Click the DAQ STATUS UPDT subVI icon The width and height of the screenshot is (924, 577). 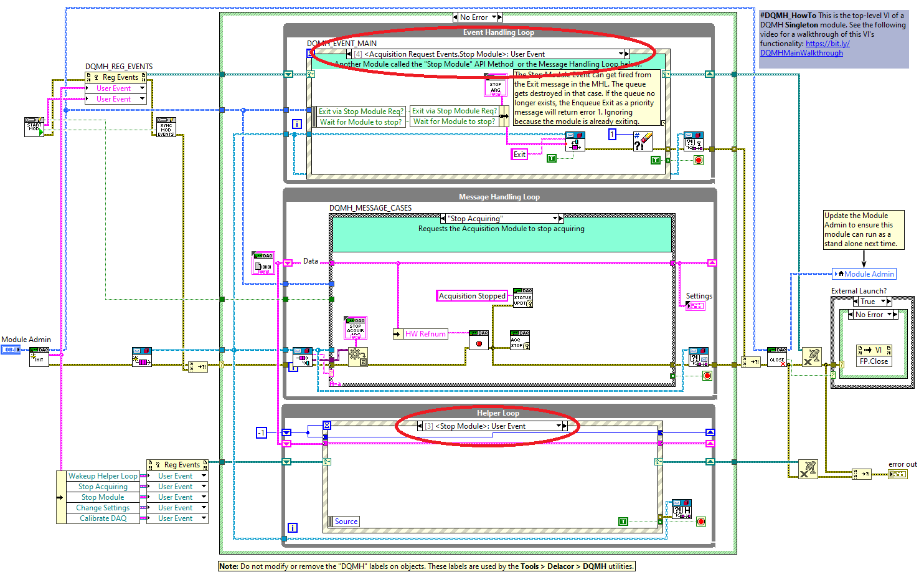(523, 297)
